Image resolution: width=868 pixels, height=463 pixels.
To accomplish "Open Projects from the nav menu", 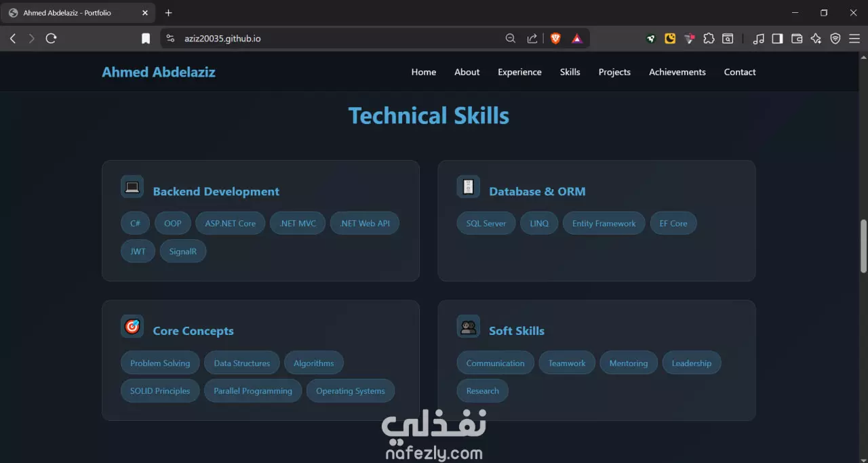I will tap(614, 72).
